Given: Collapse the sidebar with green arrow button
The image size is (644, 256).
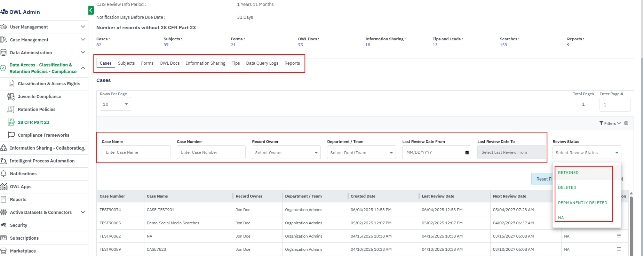Looking at the screenshot, I should coord(91,10).
